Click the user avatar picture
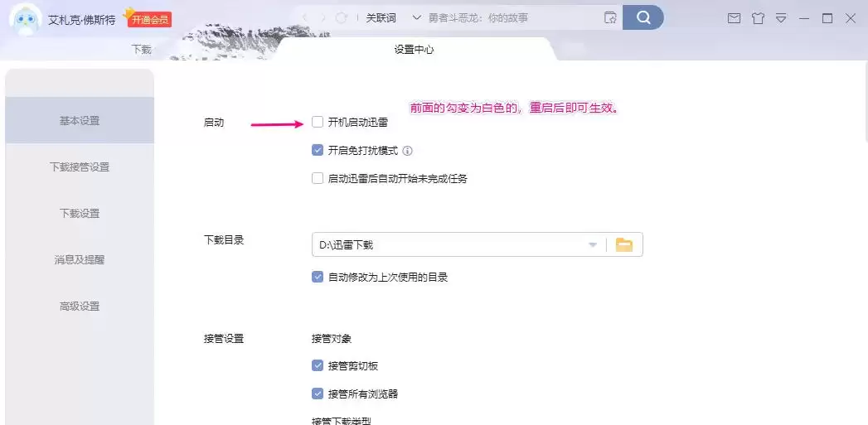This screenshot has height=425, width=868. tap(26, 18)
